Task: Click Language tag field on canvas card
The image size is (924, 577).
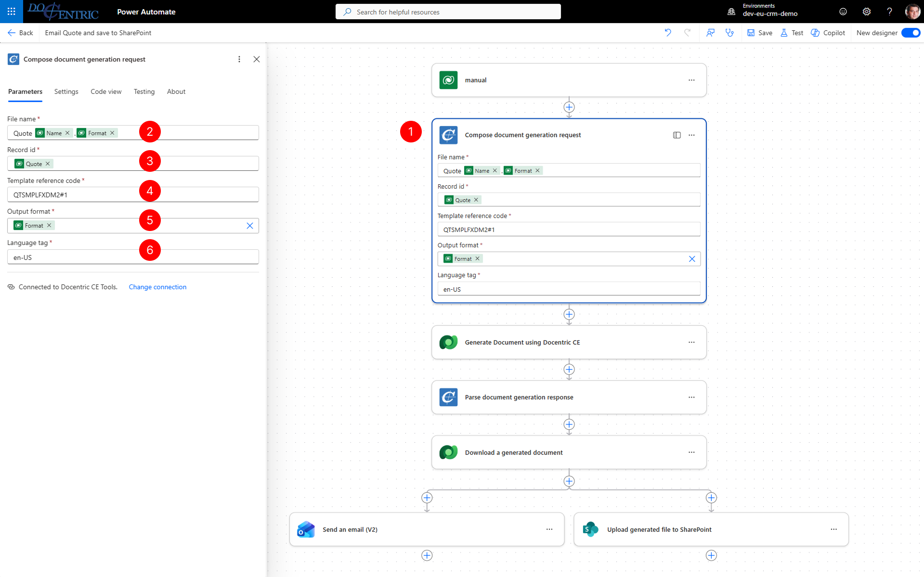Action: tap(569, 289)
